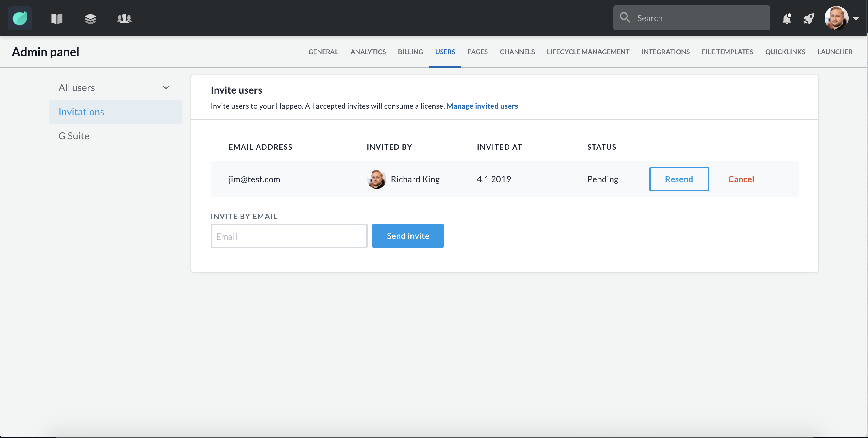Expand the All users chevron
868x438 pixels.
click(x=166, y=88)
